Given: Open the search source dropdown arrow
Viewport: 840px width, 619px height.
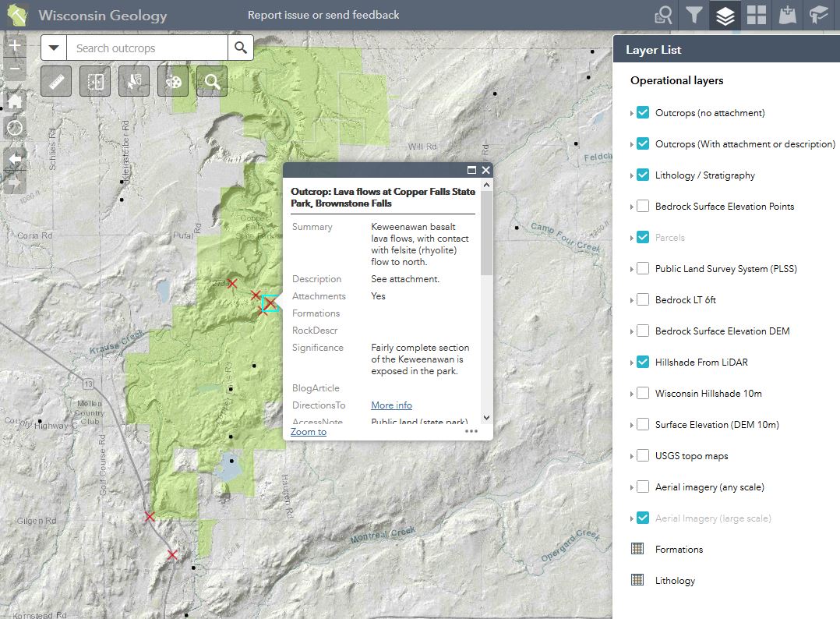Looking at the screenshot, I should 53,48.
